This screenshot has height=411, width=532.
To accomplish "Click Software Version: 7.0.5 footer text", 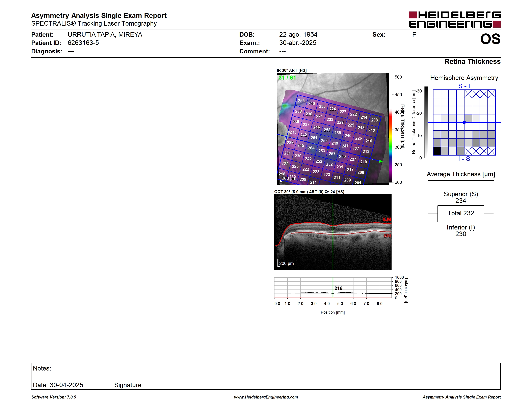I will pos(54,397).
